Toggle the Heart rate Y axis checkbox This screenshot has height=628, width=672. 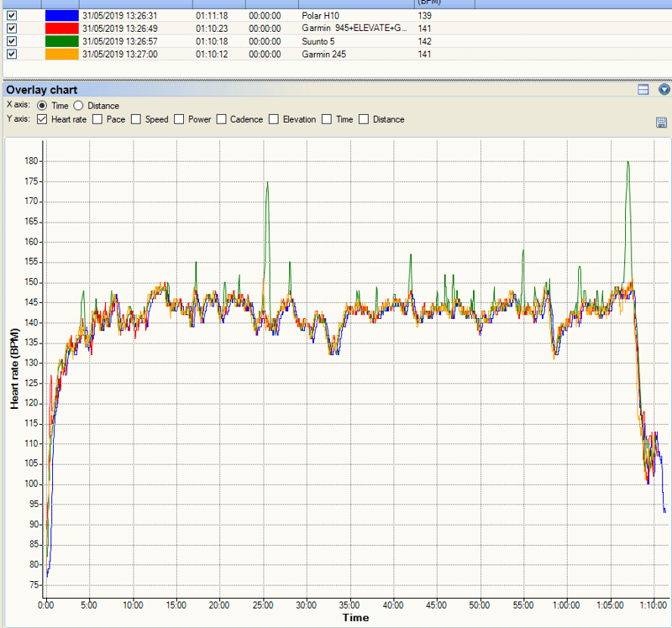[x=42, y=119]
